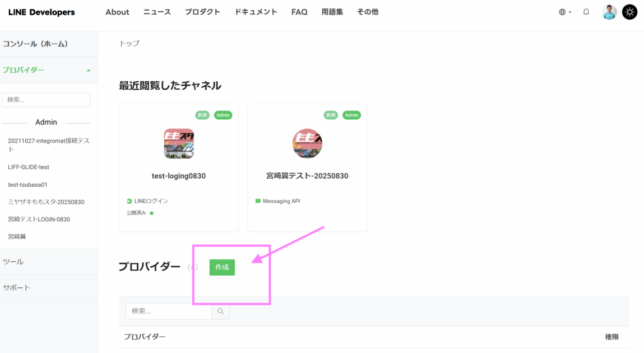Click 新規 badge on test-loging0830 card
This screenshot has height=353, width=644.
click(x=202, y=115)
